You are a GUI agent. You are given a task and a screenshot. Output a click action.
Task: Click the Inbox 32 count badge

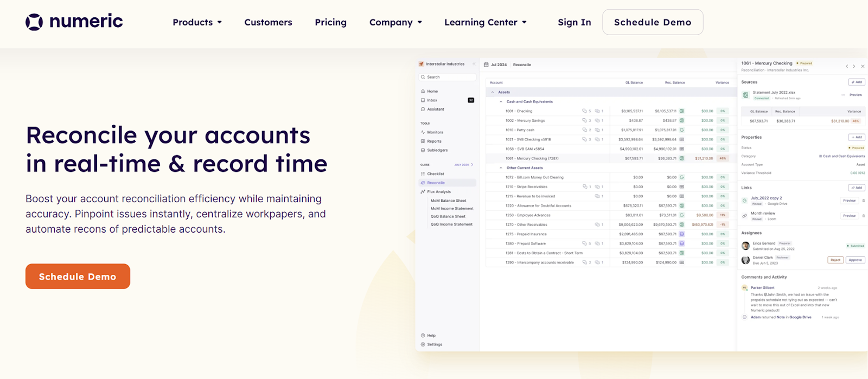[x=471, y=100]
